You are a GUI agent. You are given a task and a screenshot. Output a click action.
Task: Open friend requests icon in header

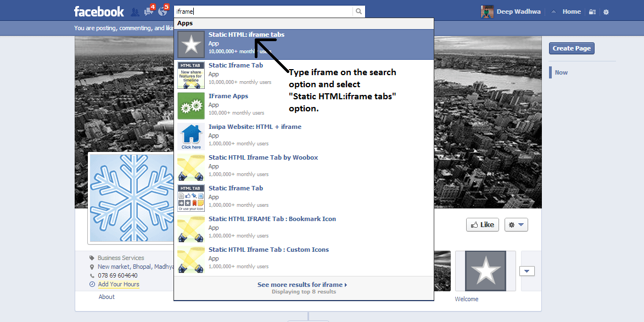point(135,12)
